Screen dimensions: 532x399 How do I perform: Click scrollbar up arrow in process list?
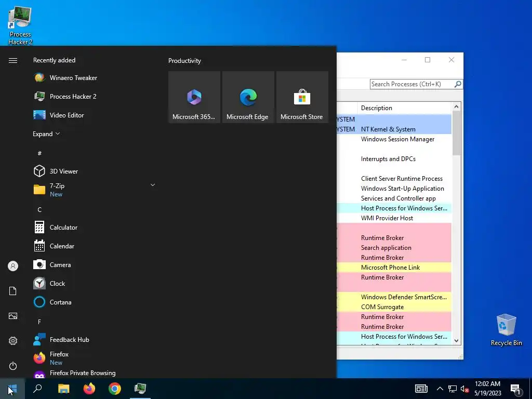tap(456, 107)
